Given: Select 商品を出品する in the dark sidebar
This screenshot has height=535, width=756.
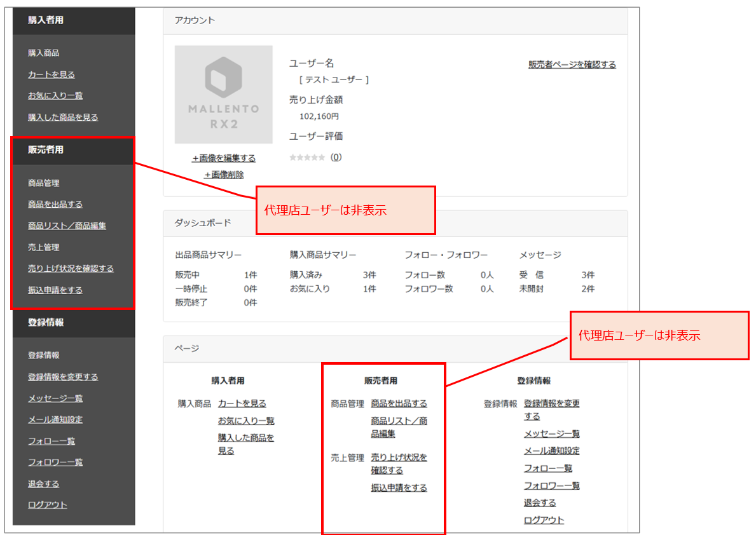Looking at the screenshot, I should point(55,205).
